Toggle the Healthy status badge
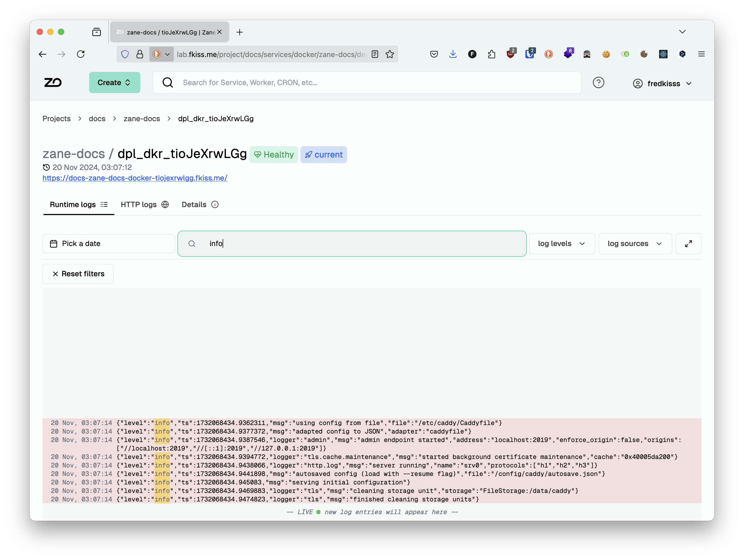Image resolution: width=744 pixels, height=560 pixels. [x=274, y=154]
